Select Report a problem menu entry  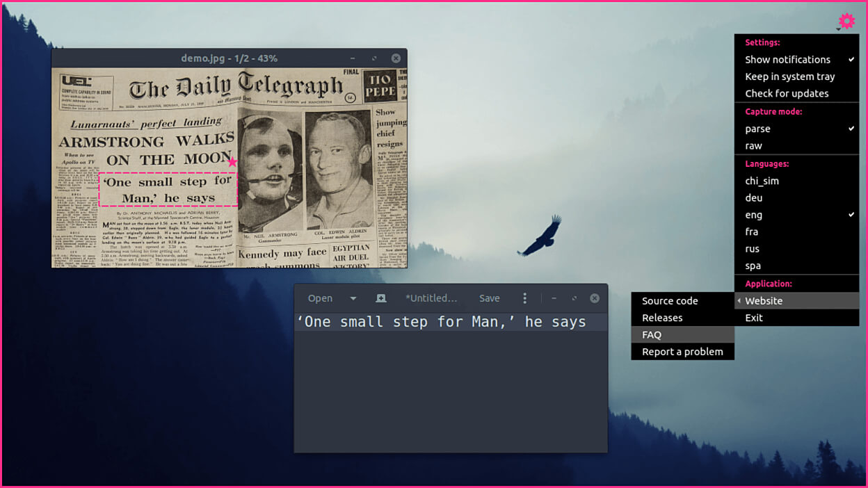point(683,352)
